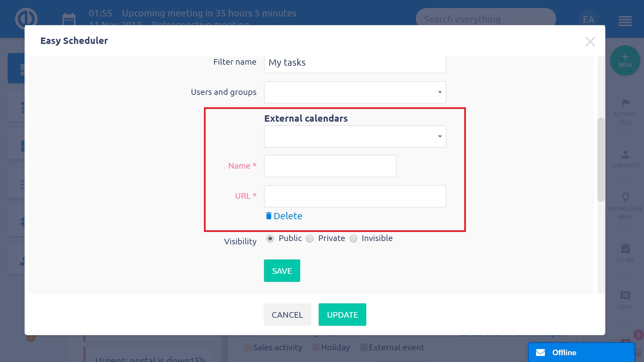Click the trash icon next to Delete
Screen dimensions: 644x362
(268, 216)
